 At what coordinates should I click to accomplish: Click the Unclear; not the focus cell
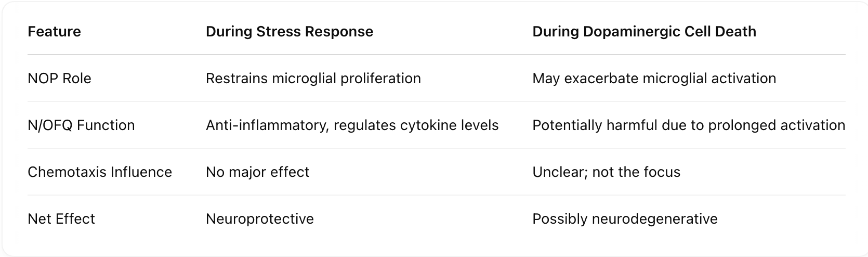606,172
